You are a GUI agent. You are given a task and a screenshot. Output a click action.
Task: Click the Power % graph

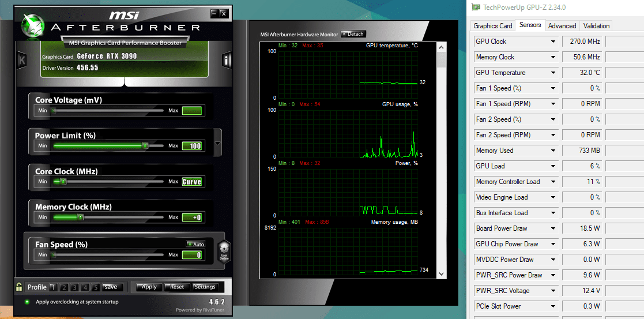coord(348,192)
